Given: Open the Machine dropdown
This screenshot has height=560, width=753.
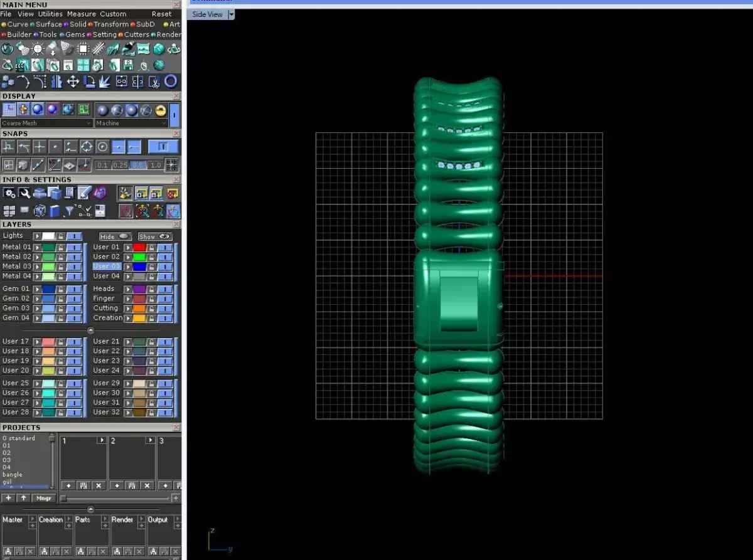Looking at the screenshot, I should pos(131,123).
